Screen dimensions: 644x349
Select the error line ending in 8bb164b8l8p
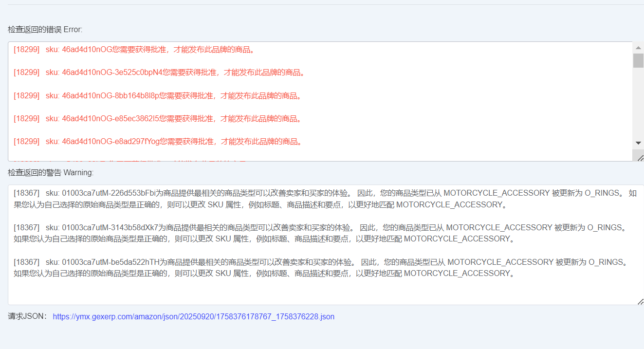pos(157,96)
